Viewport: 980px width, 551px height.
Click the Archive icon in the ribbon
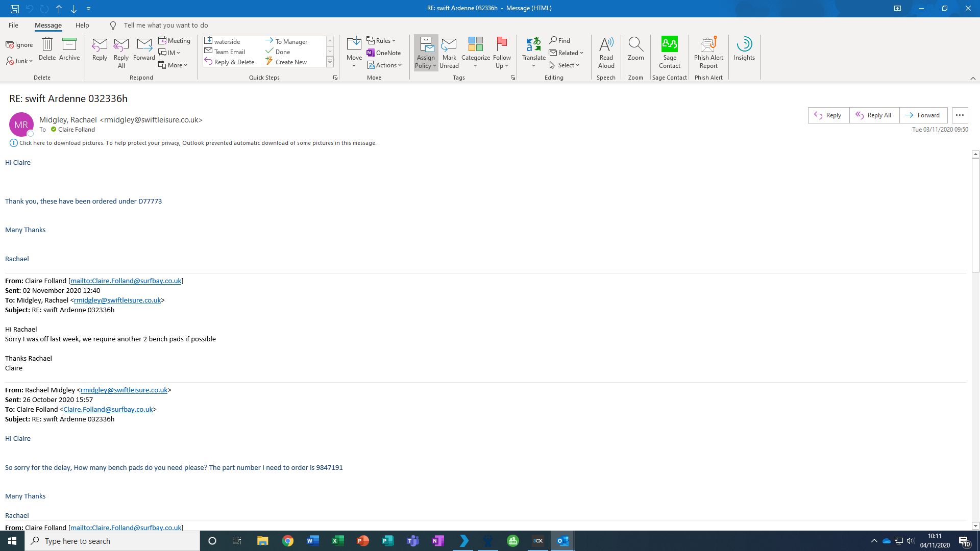pos(69,49)
